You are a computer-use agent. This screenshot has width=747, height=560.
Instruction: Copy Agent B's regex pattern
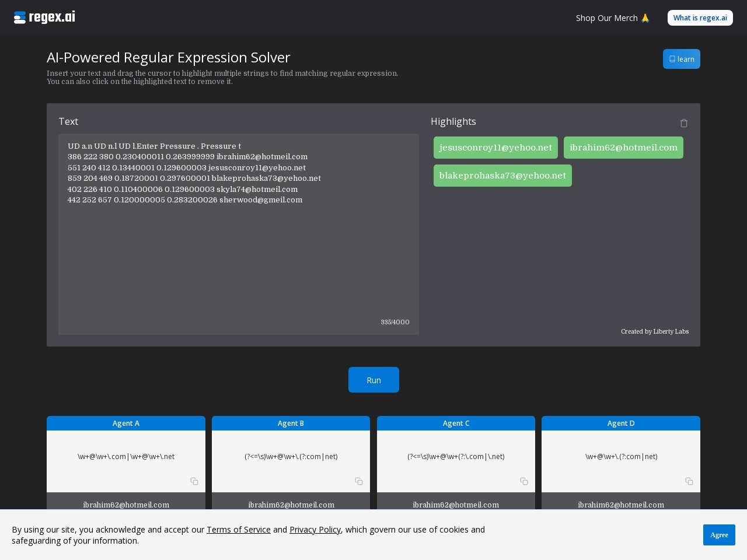pyautogui.click(x=359, y=481)
